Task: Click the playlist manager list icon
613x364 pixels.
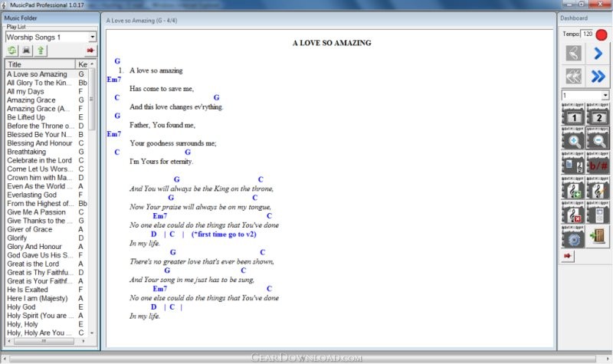Action: [x=598, y=212]
